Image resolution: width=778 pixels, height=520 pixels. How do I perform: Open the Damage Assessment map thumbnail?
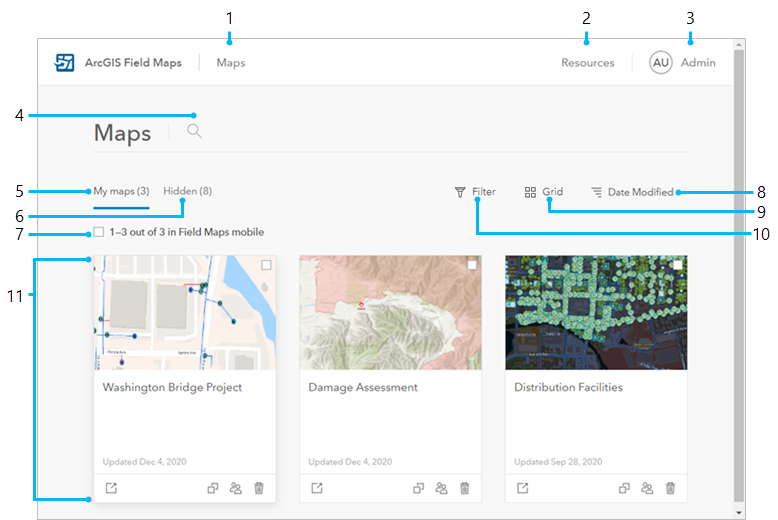click(390, 312)
